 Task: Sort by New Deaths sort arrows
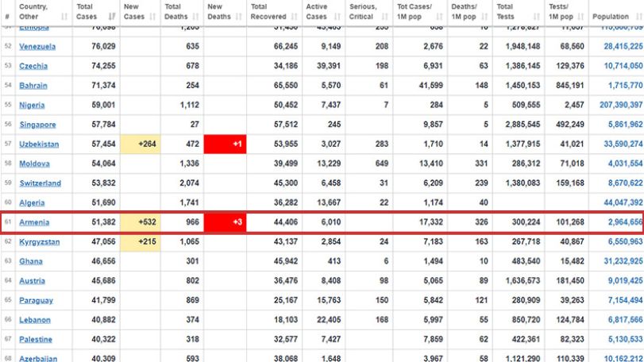(239, 17)
